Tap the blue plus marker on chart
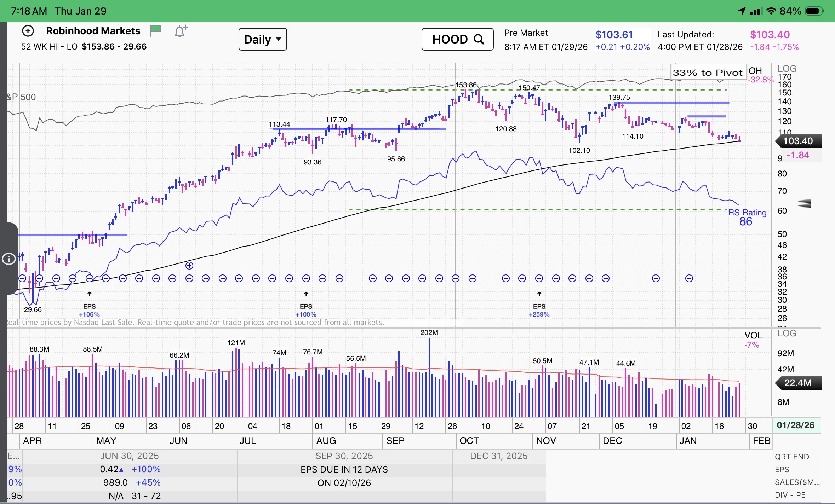 [189, 266]
